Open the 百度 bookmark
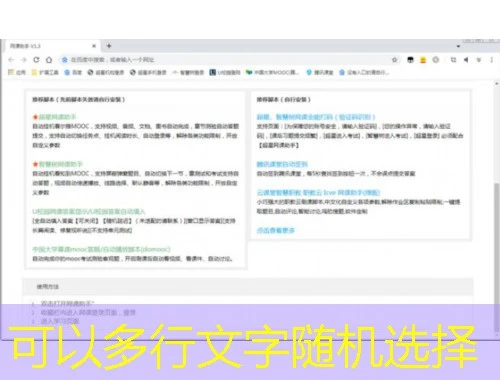This screenshot has height=380, width=500. [x=73, y=72]
